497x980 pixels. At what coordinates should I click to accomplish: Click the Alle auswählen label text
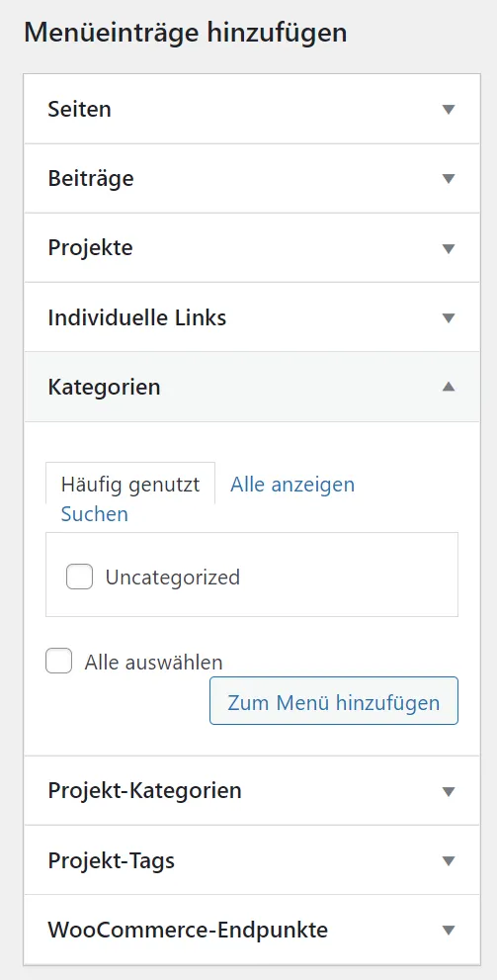point(153,662)
